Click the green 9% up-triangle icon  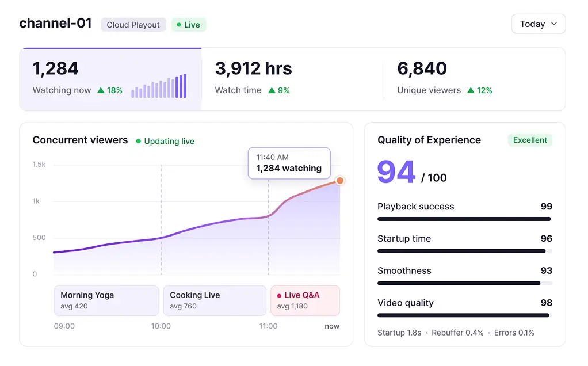pyautogui.click(x=272, y=90)
